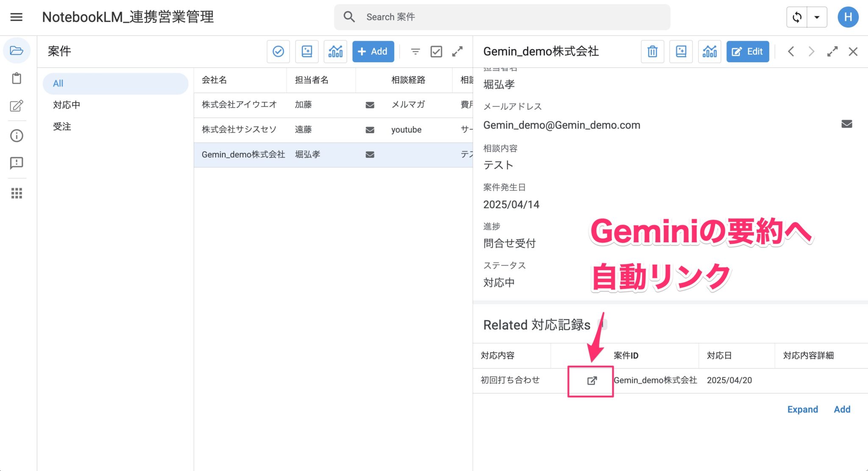Open the feedback view in the left sidebar
Image resolution: width=868 pixels, height=471 pixels.
[17, 163]
